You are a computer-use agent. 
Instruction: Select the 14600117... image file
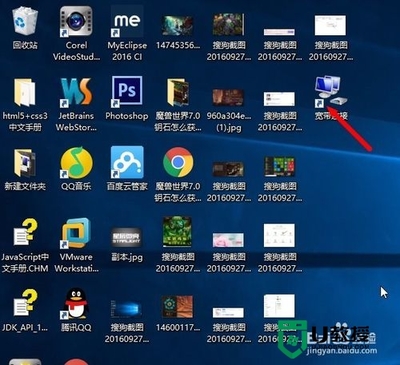click(x=178, y=306)
